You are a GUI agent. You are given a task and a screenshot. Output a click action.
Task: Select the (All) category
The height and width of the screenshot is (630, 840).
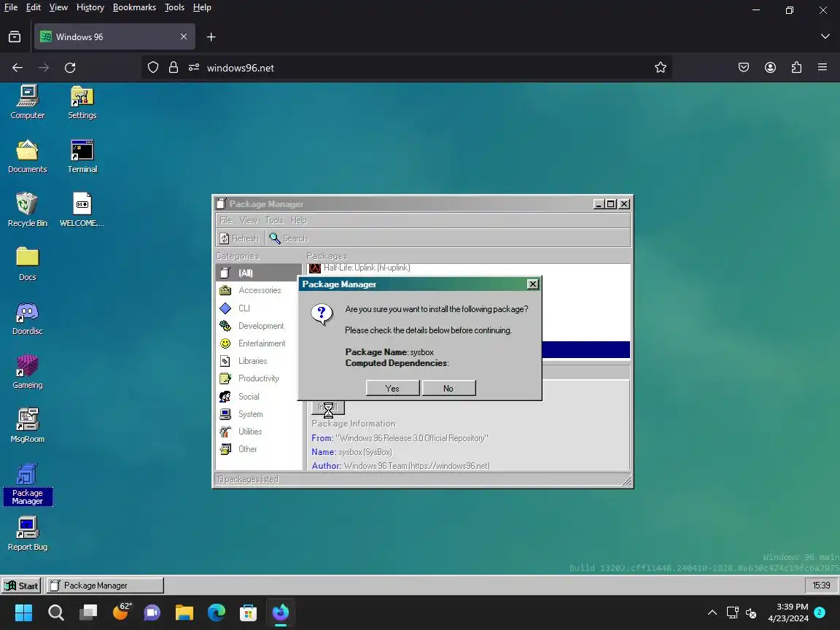258,273
